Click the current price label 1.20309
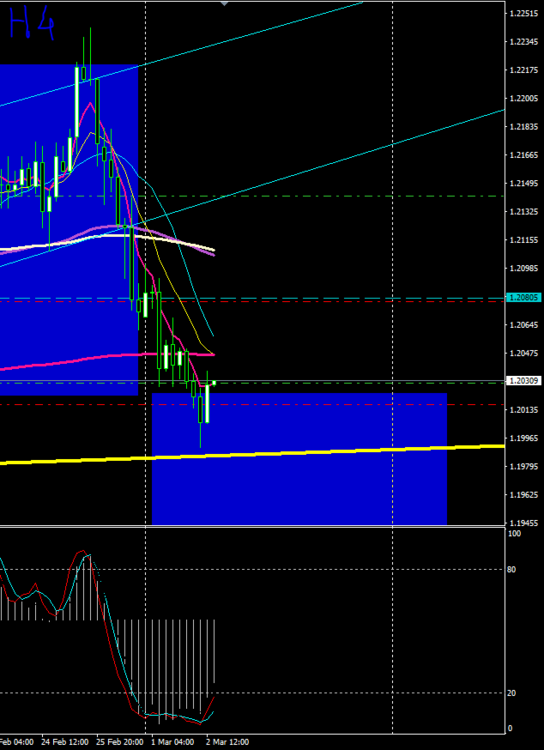The image size is (544, 750). click(524, 381)
